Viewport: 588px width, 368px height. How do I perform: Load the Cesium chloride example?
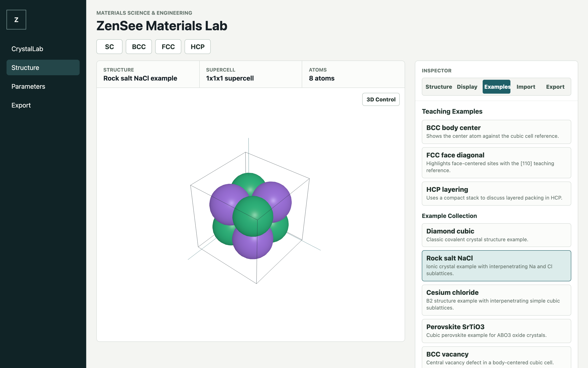tap(496, 300)
